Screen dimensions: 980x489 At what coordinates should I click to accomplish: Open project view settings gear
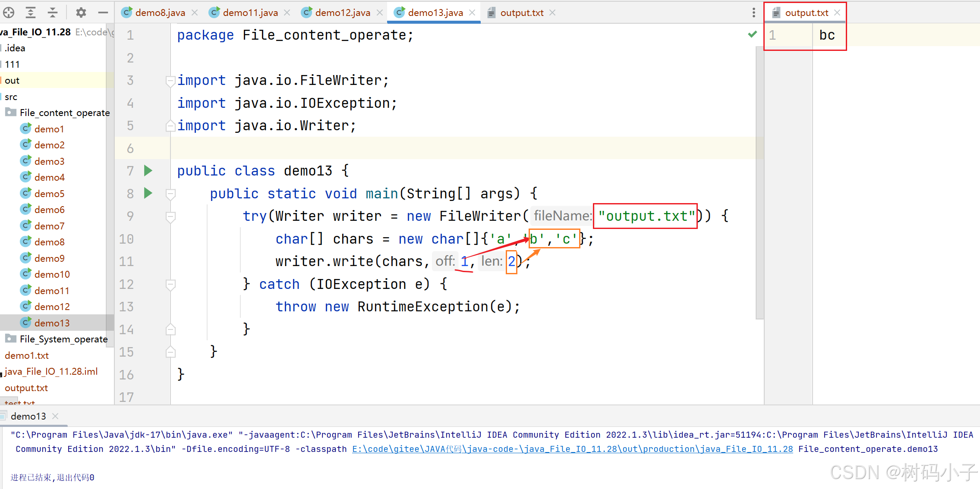click(81, 13)
